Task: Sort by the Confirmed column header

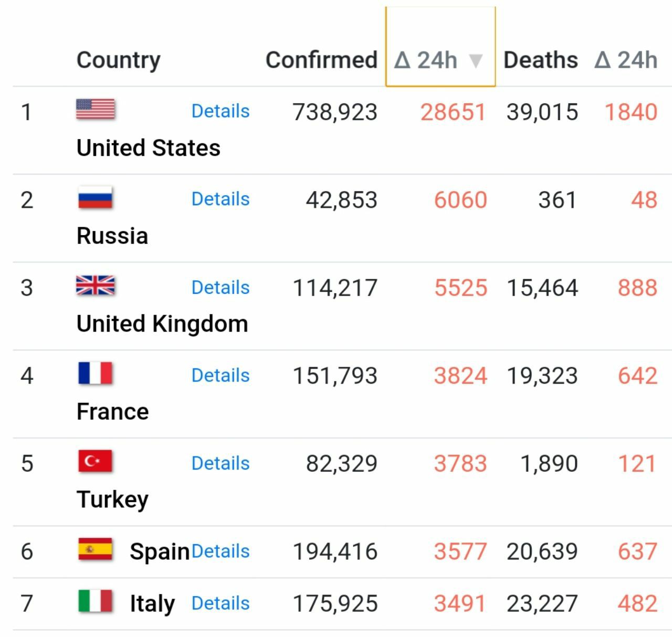Action: pyautogui.click(x=321, y=60)
